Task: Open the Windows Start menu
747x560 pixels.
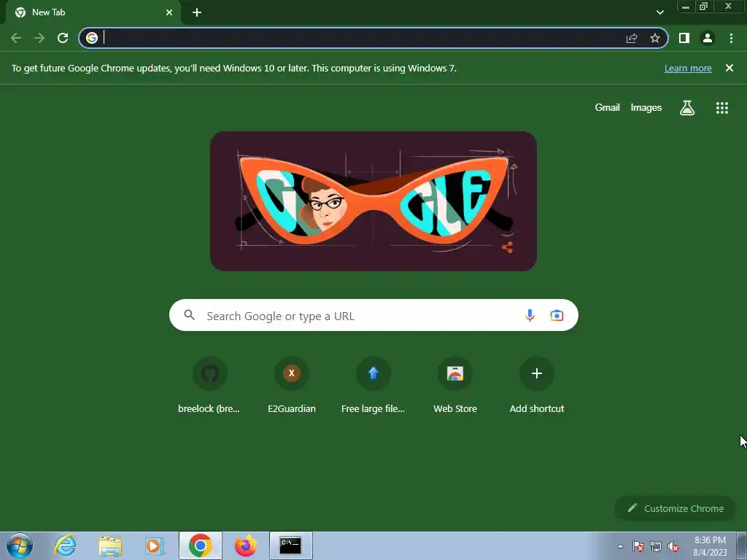Action: click(x=20, y=545)
